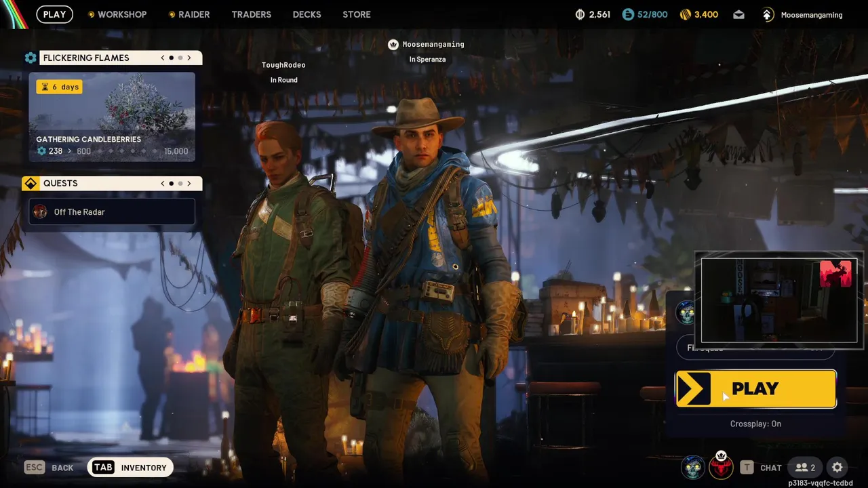Viewport: 868px width, 488px height.
Task: Click the 'In Speranza' status text
Action: point(427,60)
